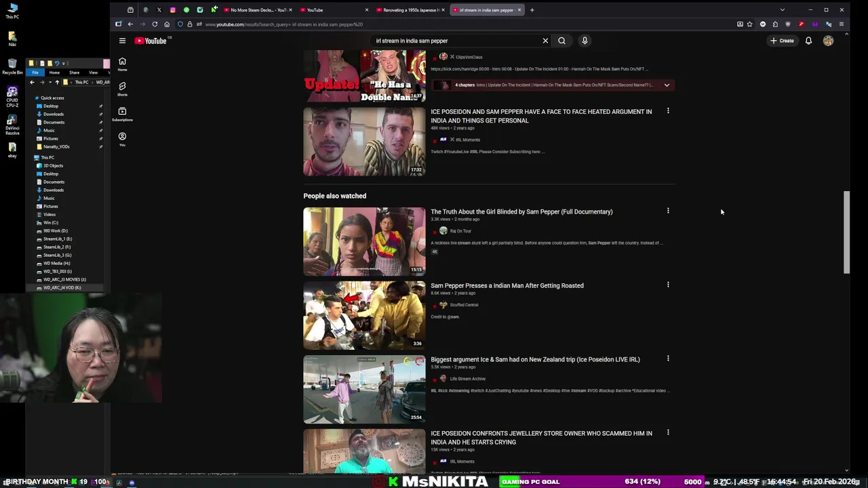Viewport: 868px width, 488px height.
Task: Open Share ribbon tab in File Explorer
Action: (74, 73)
